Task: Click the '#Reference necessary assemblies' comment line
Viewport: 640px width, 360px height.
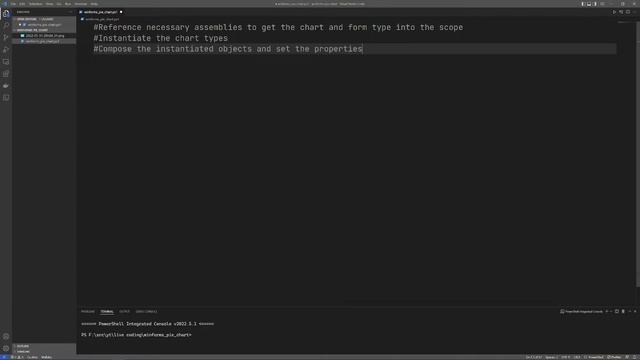Action: pyautogui.click(x=278, y=27)
